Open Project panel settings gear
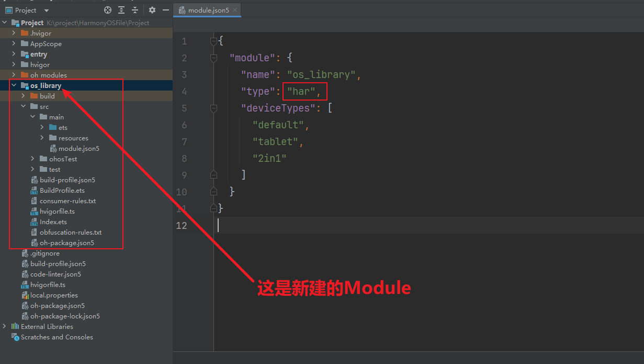Image resolution: width=644 pixels, height=364 pixels. [152, 10]
